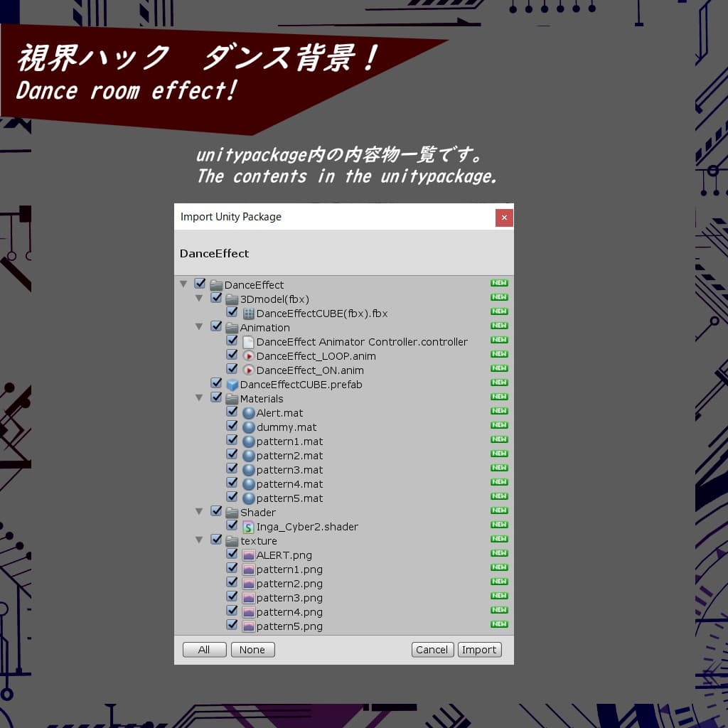The width and height of the screenshot is (728, 728).
Task: Uncheck the DanceEffect root folder checkbox
Action: [200, 283]
